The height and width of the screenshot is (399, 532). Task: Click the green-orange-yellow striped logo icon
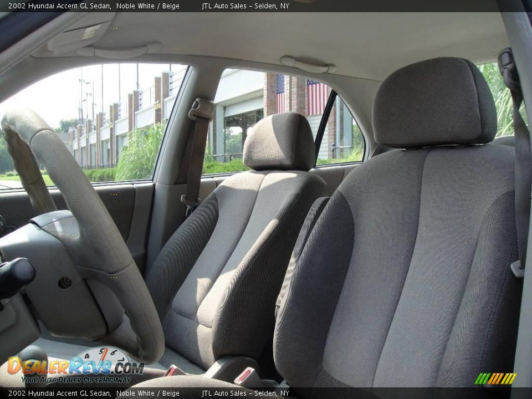(x=495, y=378)
